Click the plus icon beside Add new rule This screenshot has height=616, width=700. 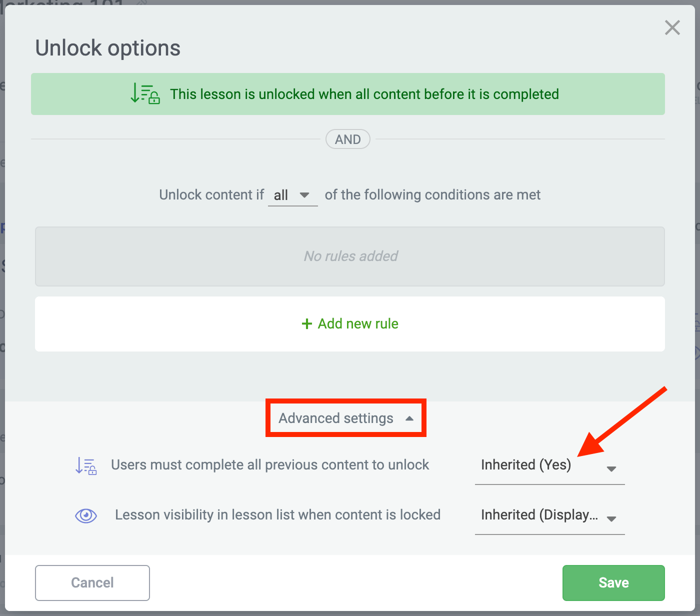[x=307, y=324]
